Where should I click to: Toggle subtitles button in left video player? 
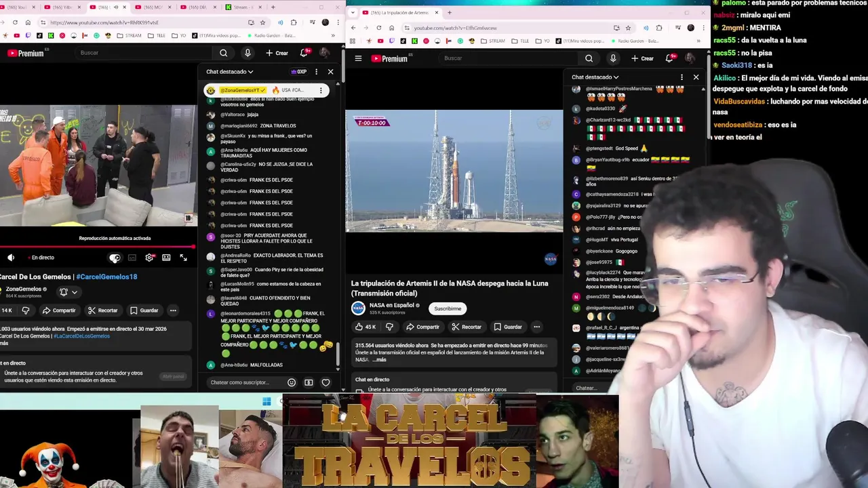132,258
